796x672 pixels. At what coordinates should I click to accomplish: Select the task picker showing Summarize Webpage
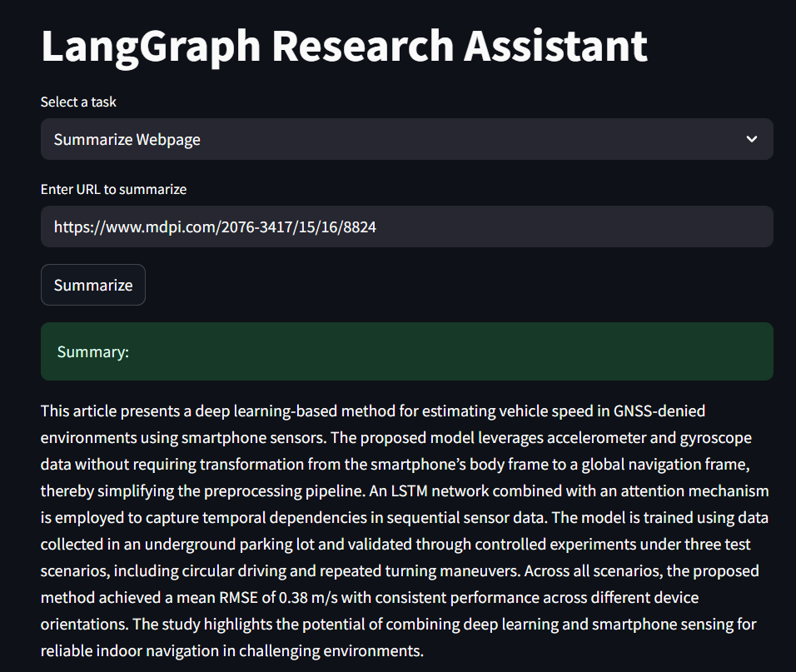click(406, 139)
